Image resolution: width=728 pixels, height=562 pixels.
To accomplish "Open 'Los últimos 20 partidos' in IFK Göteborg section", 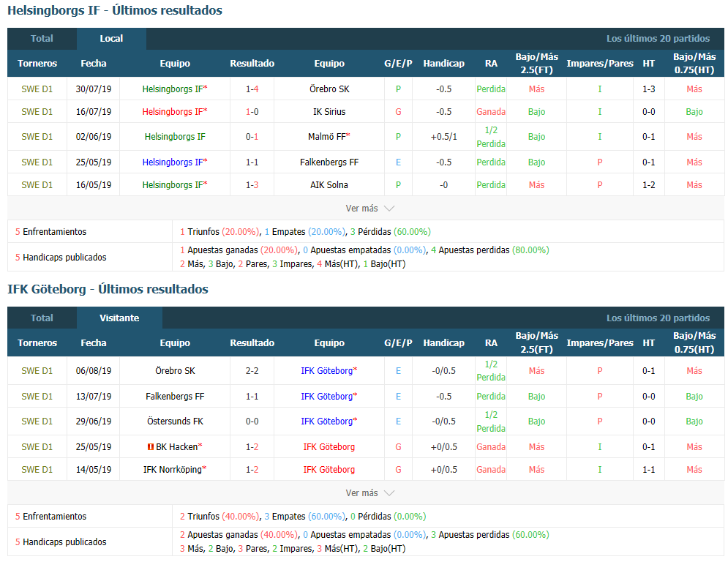I will [x=658, y=318].
